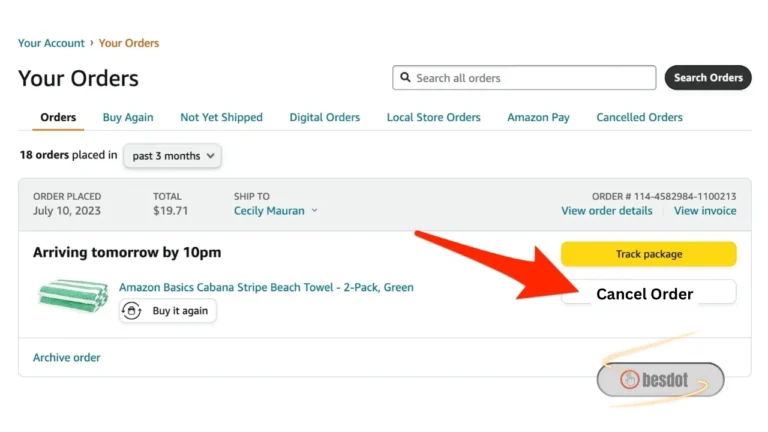This screenshot has width=768, height=432.
Task: Open the View invoice link
Action: point(705,211)
